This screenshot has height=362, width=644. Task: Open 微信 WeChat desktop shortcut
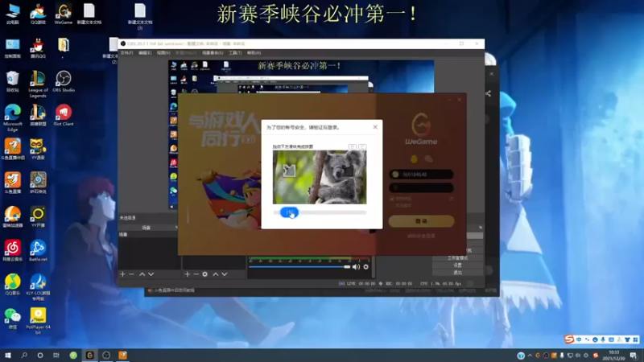click(x=13, y=319)
